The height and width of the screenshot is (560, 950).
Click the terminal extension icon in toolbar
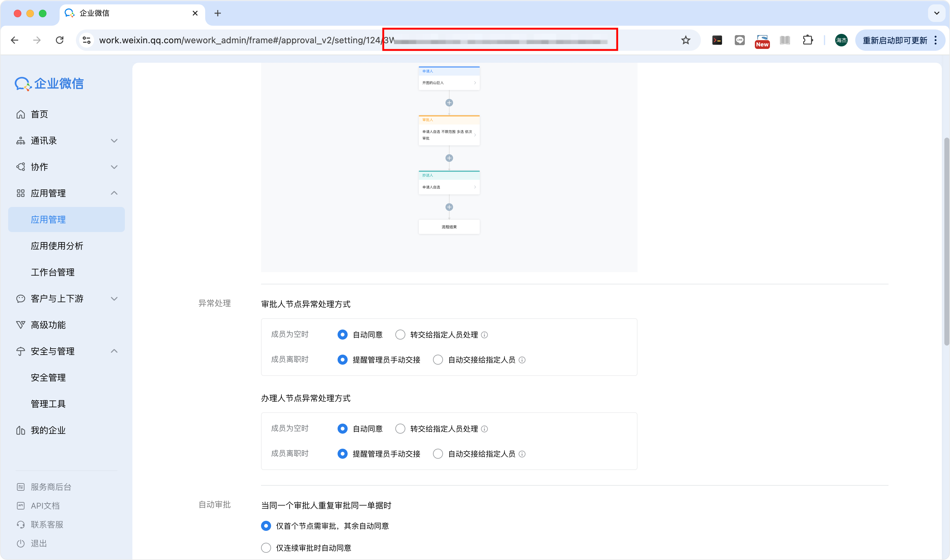[717, 40]
